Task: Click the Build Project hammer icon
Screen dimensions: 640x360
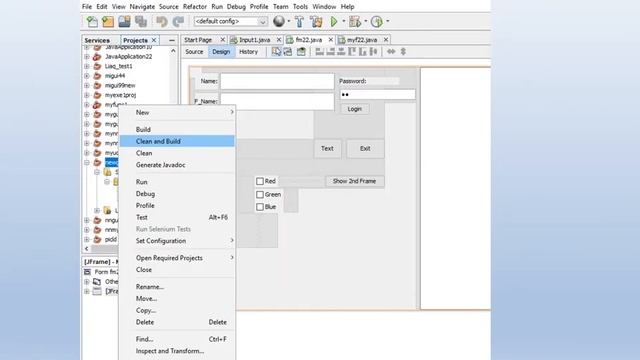Action: coord(299,21)
